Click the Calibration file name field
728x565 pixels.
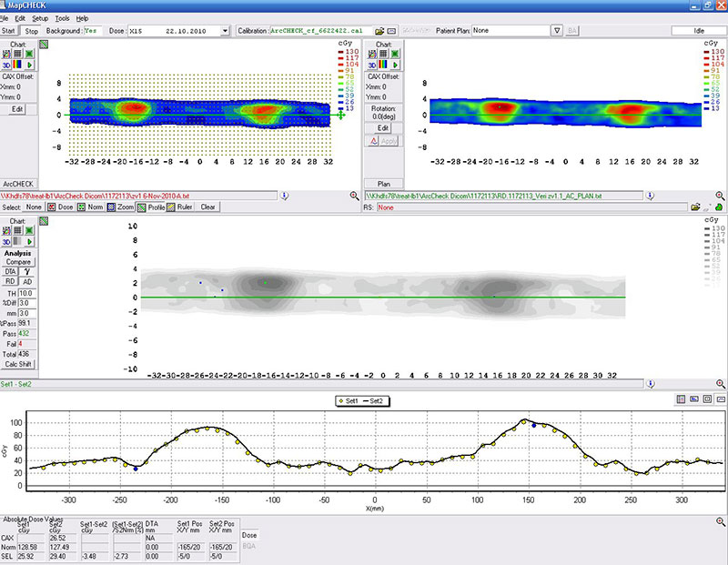[321, 31]
